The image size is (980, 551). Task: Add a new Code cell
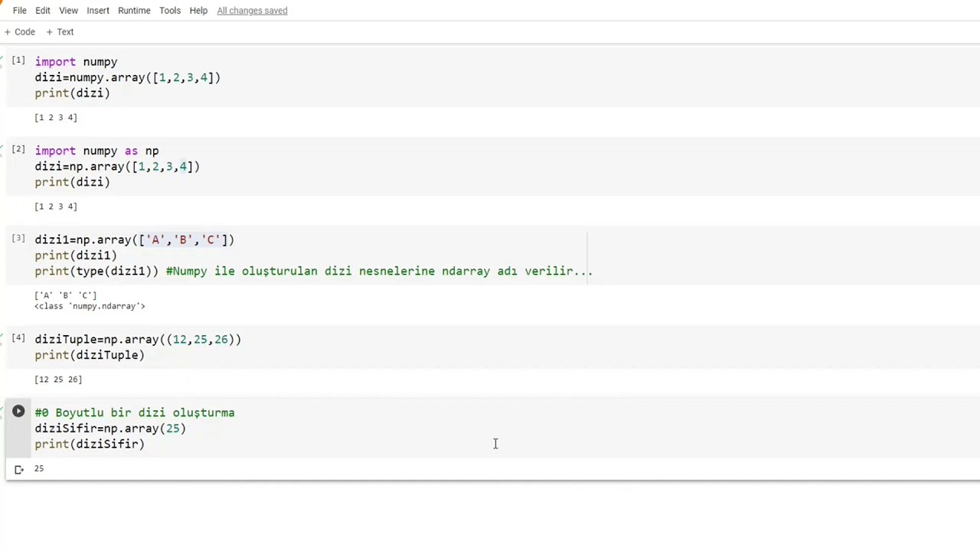click(x=20, y=32)
